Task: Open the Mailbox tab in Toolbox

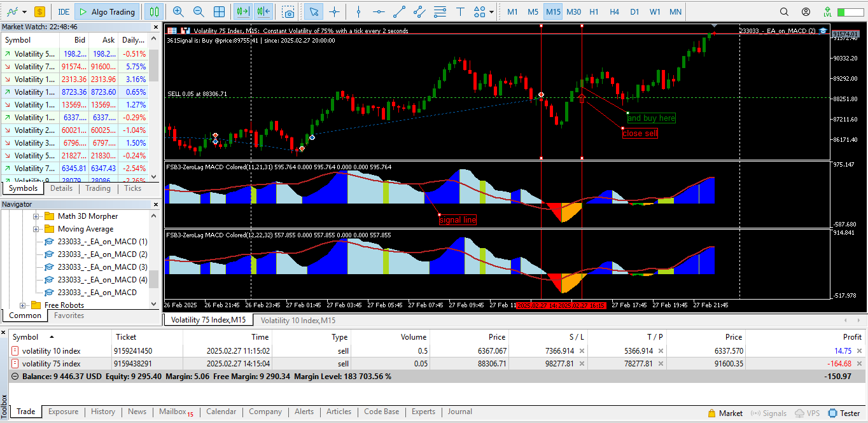Action: tap(176, 412)
